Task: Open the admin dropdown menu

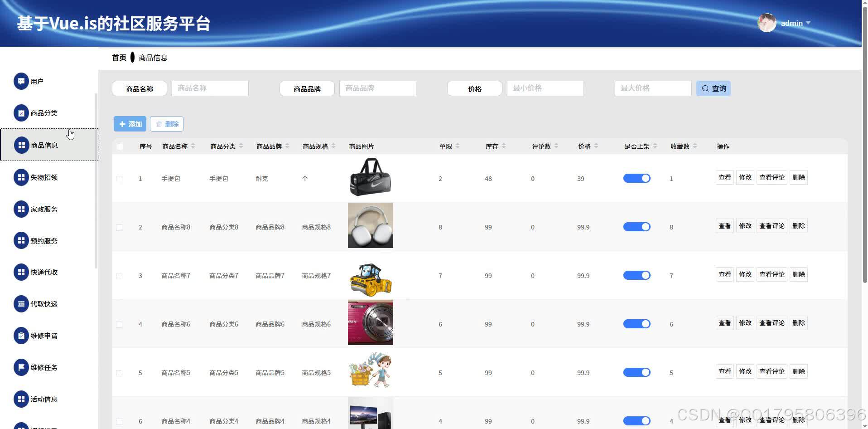Action: point(796,23)
